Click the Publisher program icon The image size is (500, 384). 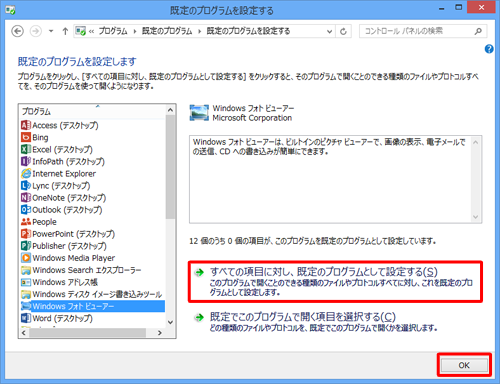[26, 246]
